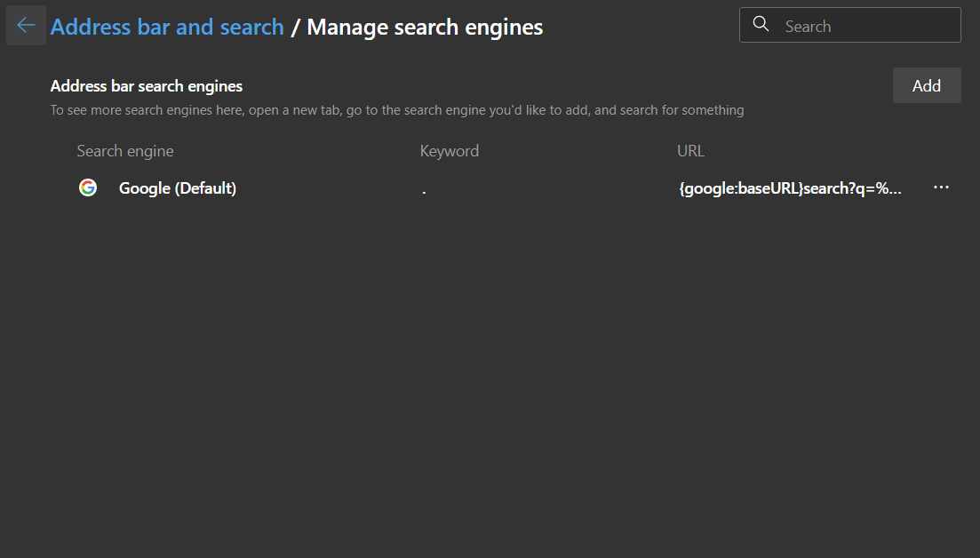Click the hint text about adding engines

coord(396,110)
